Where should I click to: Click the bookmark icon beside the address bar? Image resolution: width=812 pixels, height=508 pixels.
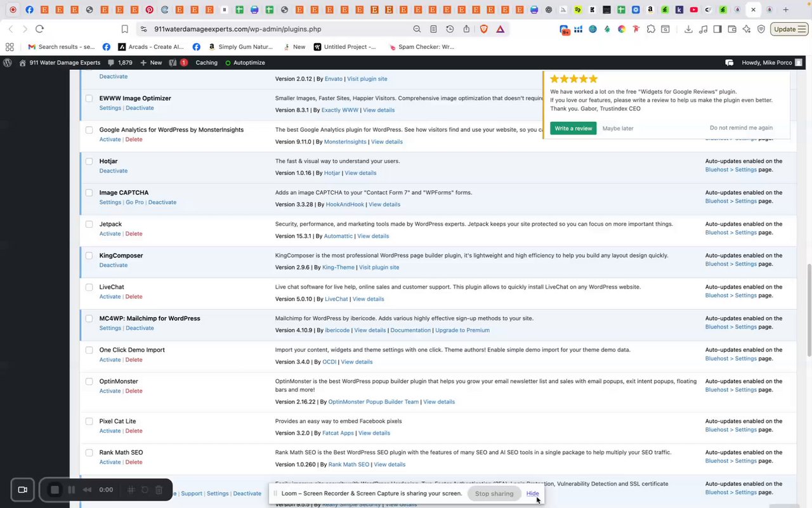pos(125,29)
